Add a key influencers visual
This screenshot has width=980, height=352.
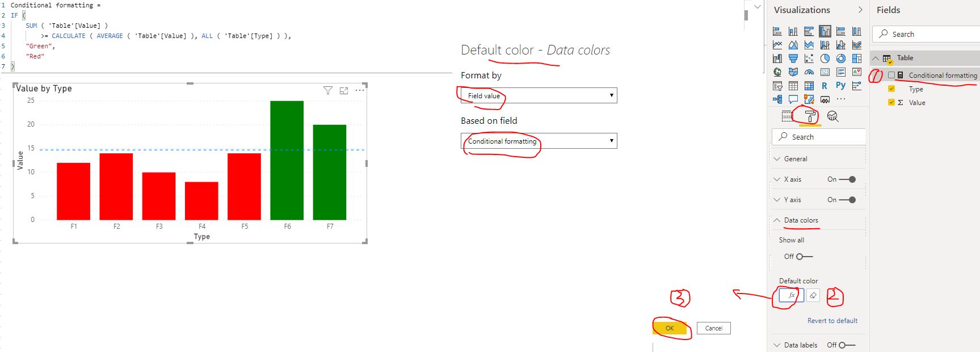tap(857, 86)
